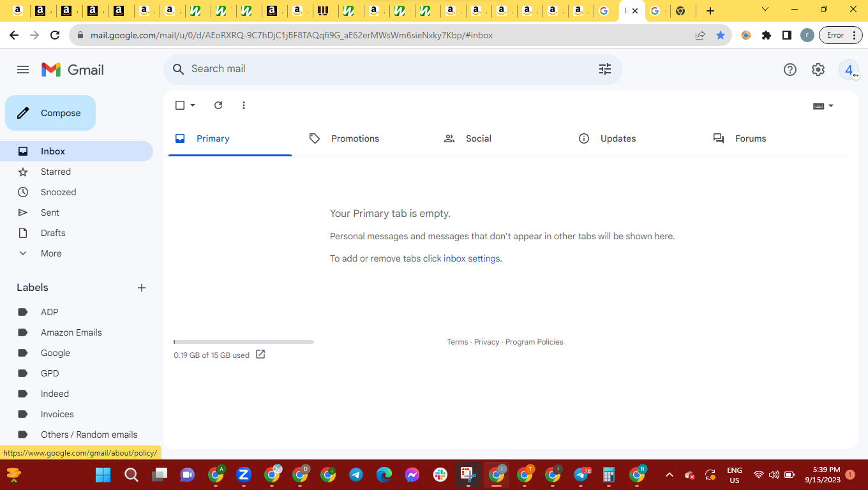Switch to the Updates tab
This screenshot has width=868, height=490.
634,138
